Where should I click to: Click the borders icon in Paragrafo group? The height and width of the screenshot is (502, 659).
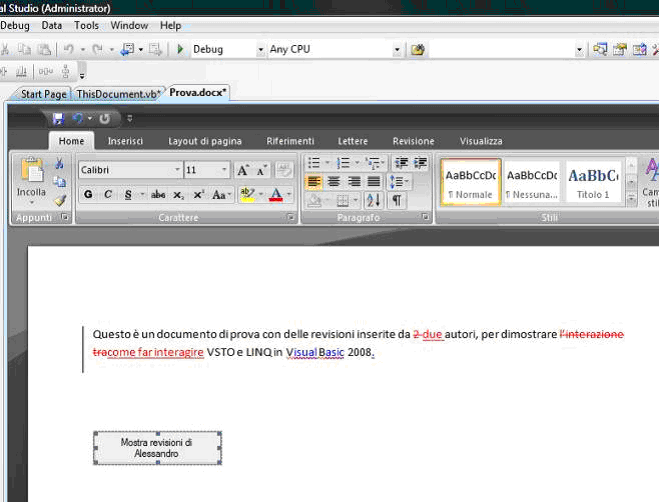(x=343, y=201)
